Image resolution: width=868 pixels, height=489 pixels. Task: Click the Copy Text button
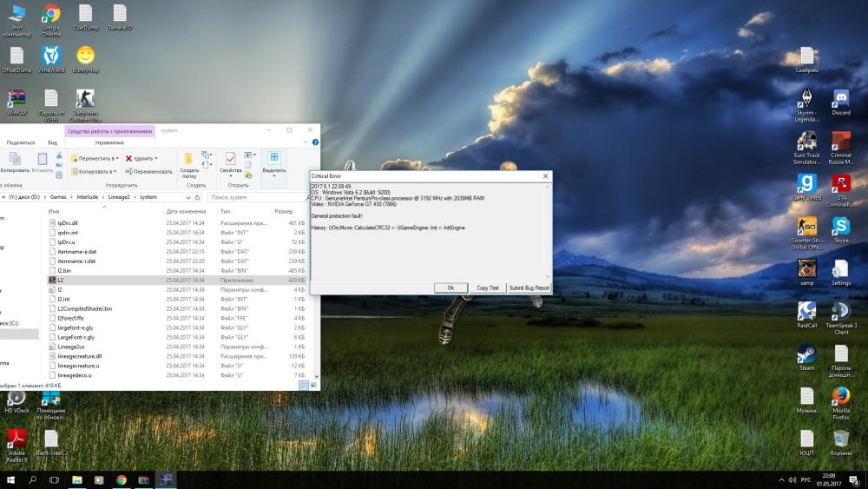[x=488, y=287]
